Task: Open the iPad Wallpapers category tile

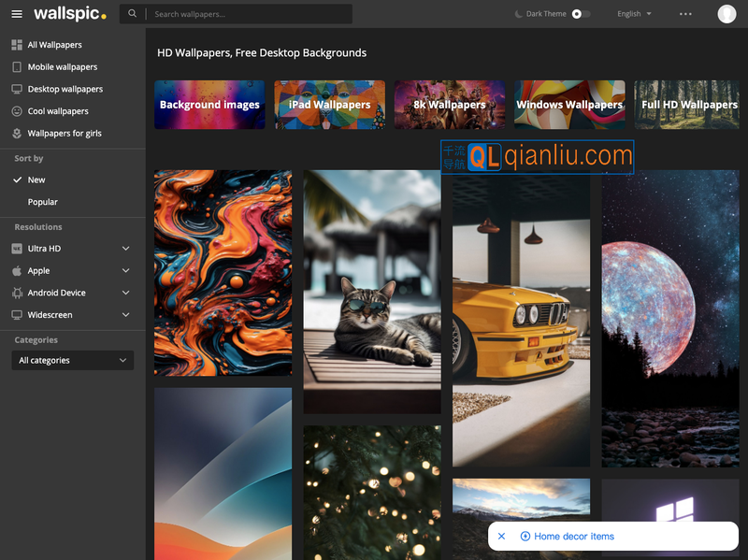Action: tap(329, 105)
